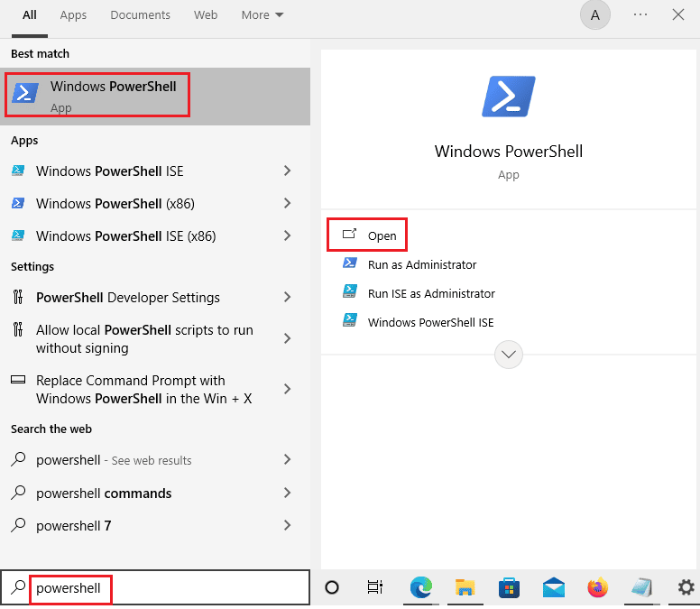The height and width of the screenshot is (609, 700).
Task: Launch Microsoft Edge from taskbar
Action: pos(421,587)
